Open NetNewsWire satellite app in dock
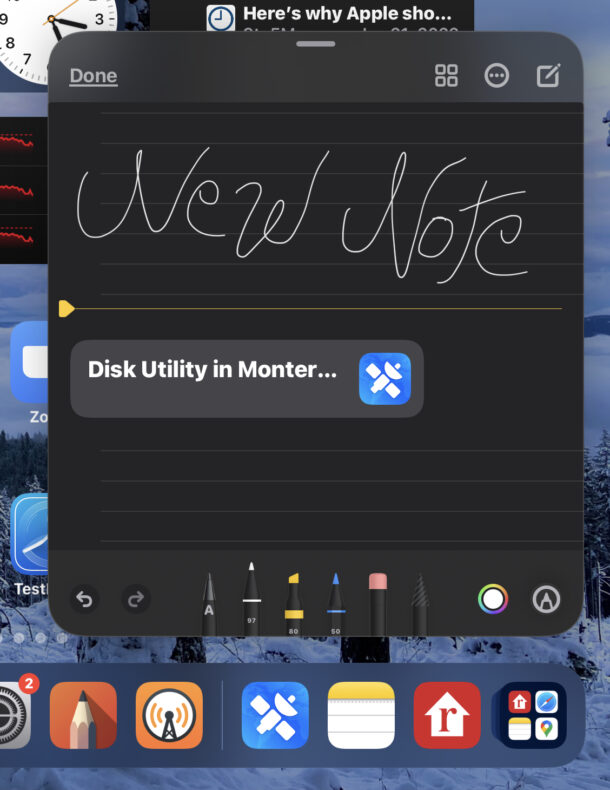610x790 pixels. pos(275,715)
